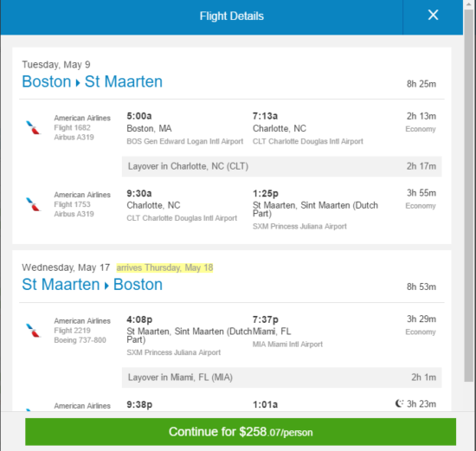The image size is (476, 451).
Task: Click American Airlines logo for Flight 1753
Action: 33,204
